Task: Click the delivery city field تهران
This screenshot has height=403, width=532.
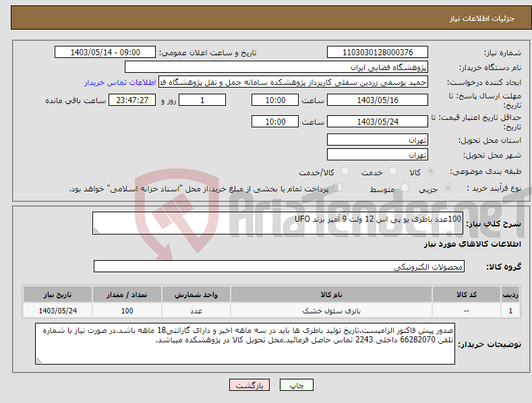Action: click(x=378, y=155)
